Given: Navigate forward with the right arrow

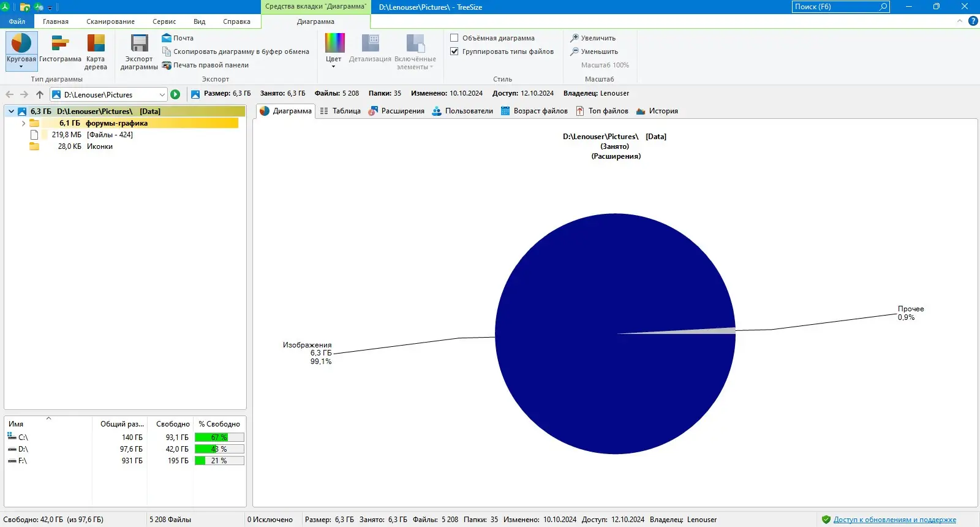Looking at the screenshot, I should [24, 94].
